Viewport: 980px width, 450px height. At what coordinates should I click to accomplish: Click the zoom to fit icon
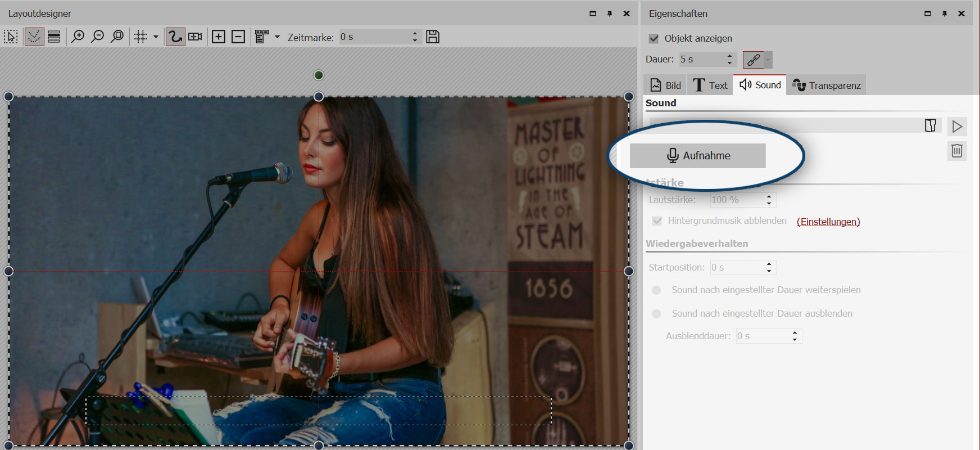117,37
